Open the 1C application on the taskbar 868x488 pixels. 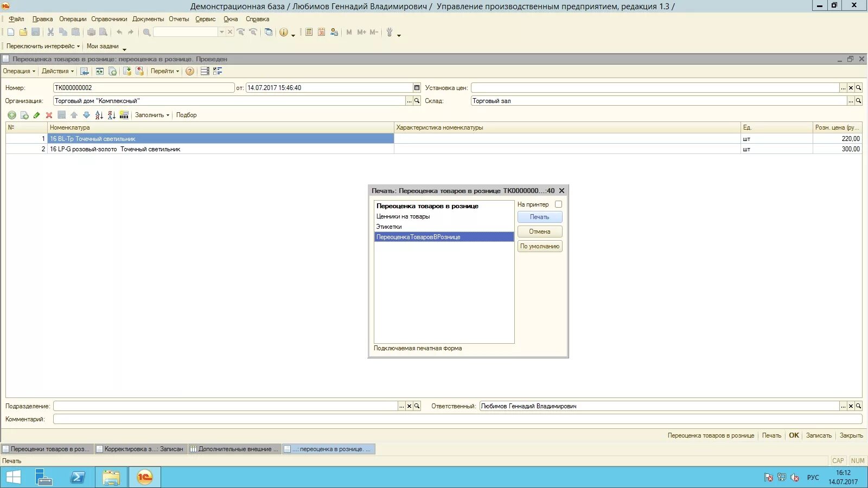pos(144,477)
